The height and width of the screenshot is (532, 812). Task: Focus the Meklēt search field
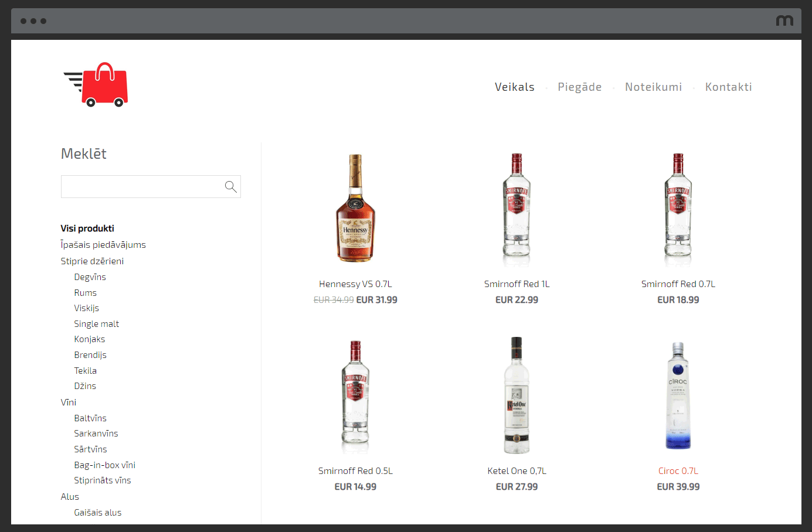pos(151,186)
